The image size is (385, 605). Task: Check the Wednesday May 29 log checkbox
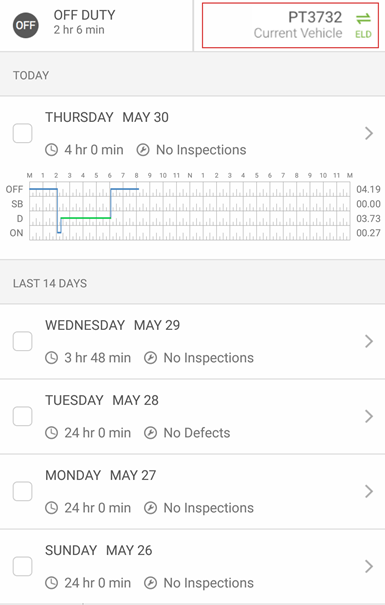click(x=22, y=341)
